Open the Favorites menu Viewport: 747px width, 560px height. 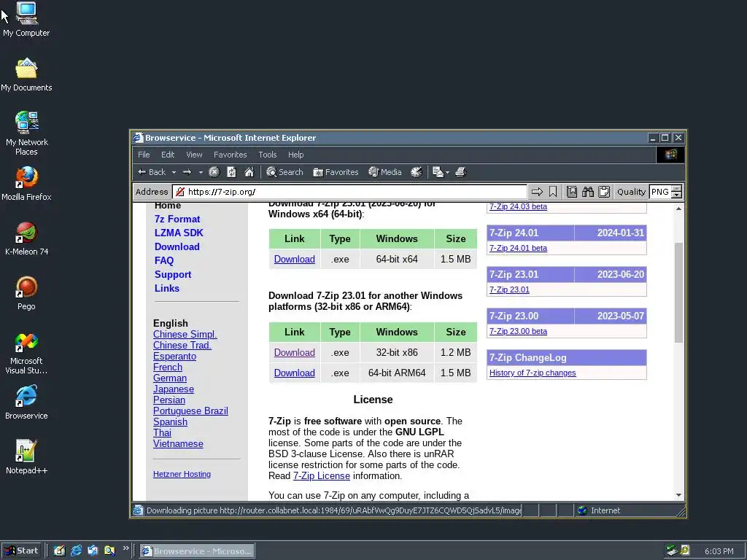(230, 155)
